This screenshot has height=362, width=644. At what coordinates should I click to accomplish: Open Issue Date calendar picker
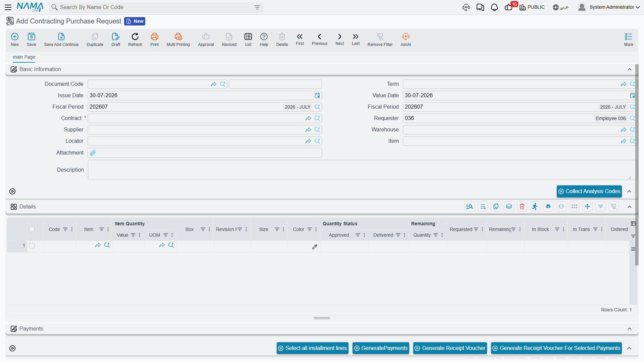tap(317, 96)
